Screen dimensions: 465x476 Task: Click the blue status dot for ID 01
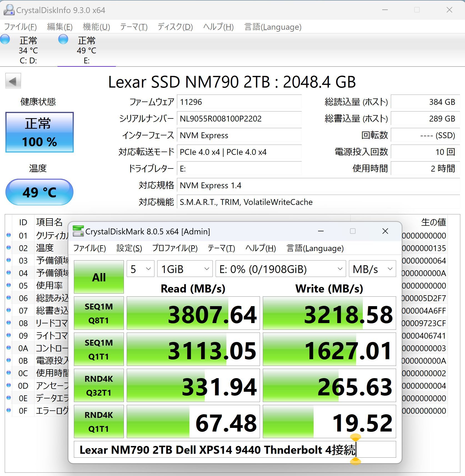pyautogui.click(x=9, y=235)
